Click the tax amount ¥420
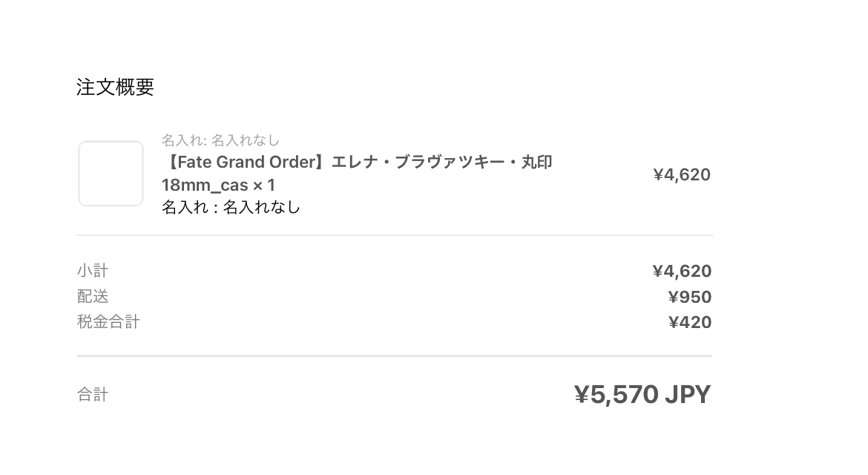868x475 pixels. pyautogui.click(x=689, y=322)
